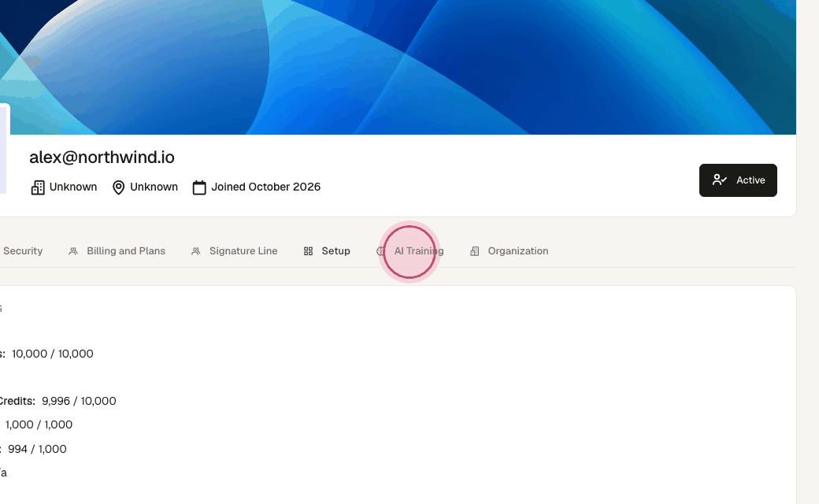819x504 pixels.
Task: Select the Setup tab
Action: click(x=327, y=251)
